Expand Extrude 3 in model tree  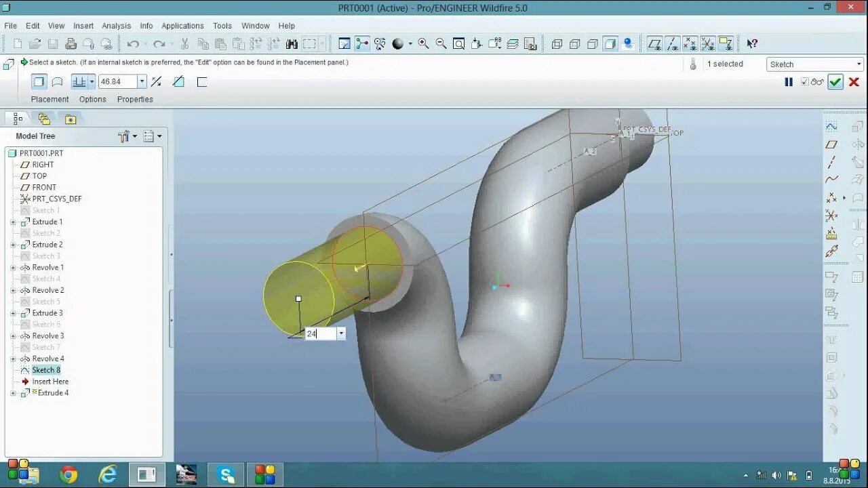tap(13, 313)
